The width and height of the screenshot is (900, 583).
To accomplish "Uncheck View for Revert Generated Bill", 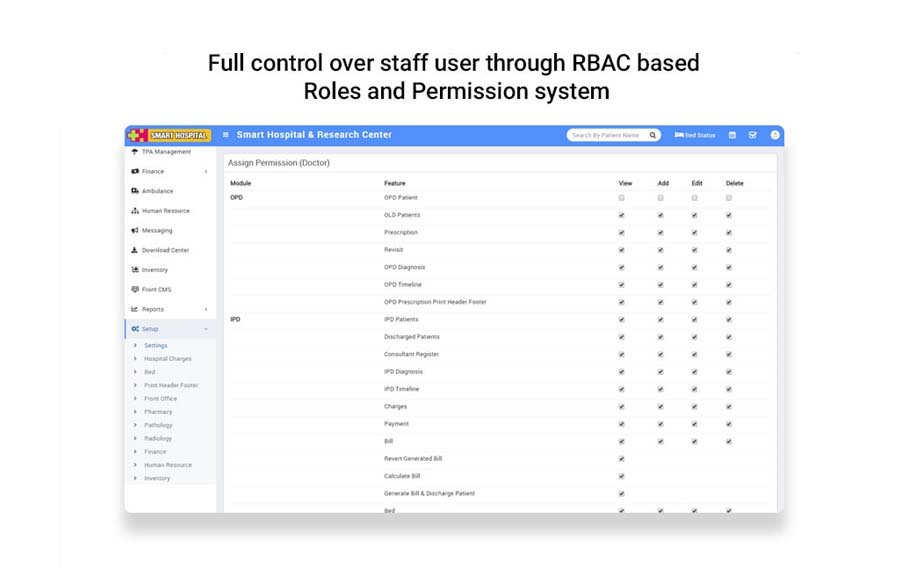I will (621, 459).
